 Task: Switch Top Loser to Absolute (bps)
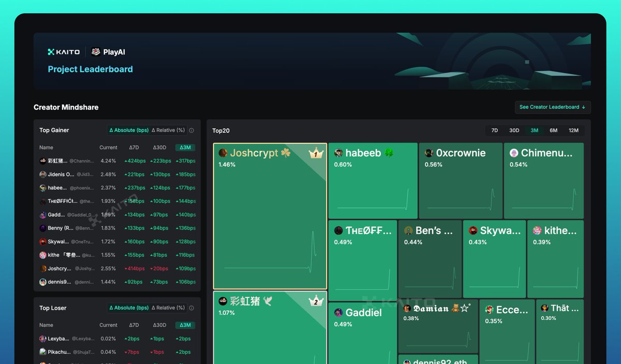pyautogui.click(x=128, y=308)
